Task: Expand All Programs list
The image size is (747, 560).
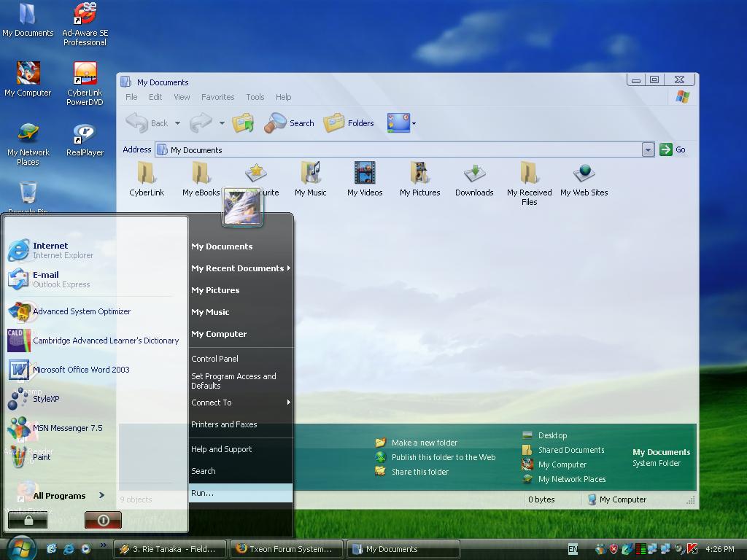Action: [x=69, y=496]
